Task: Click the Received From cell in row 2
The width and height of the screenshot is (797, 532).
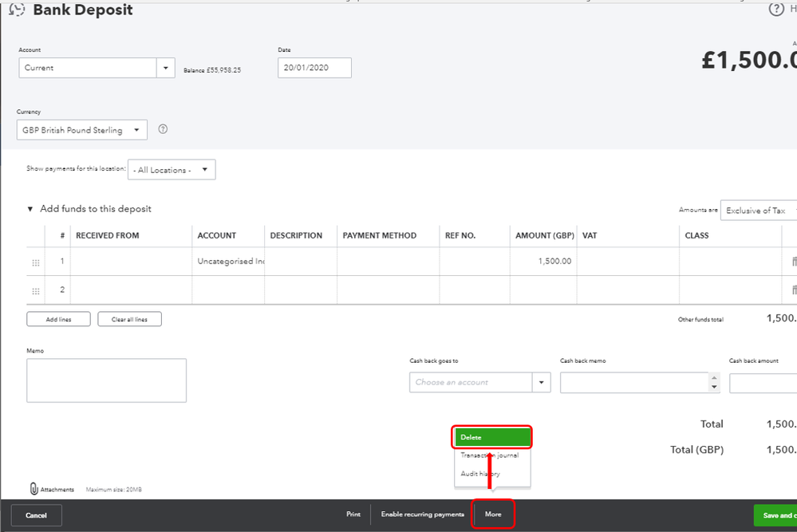Action: coord(131,290)
